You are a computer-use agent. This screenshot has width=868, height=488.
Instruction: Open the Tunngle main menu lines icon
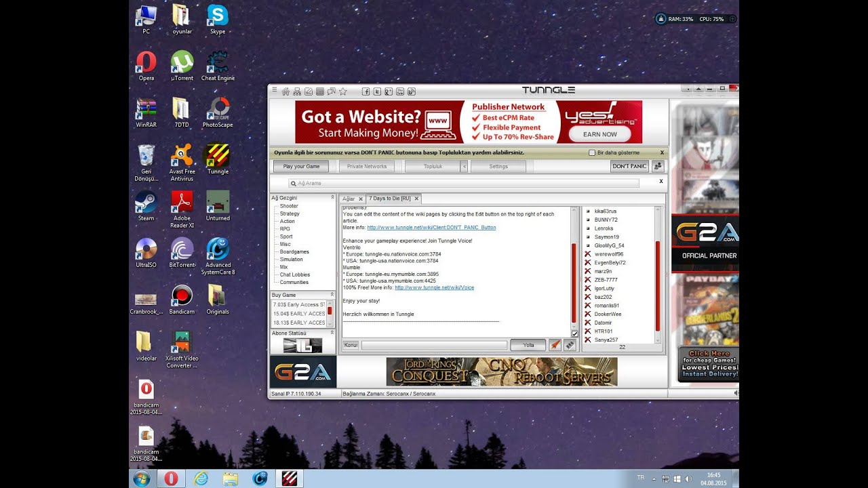(275, 89)
